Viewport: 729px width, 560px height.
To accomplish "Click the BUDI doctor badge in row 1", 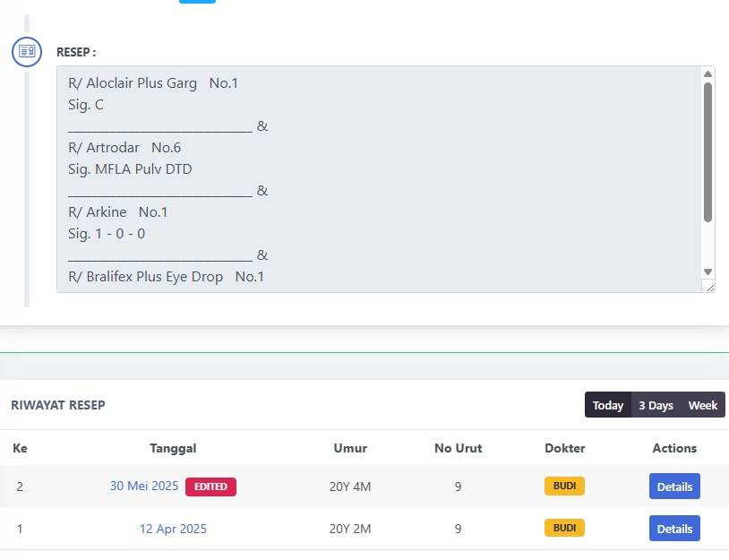I will [564, 528].
